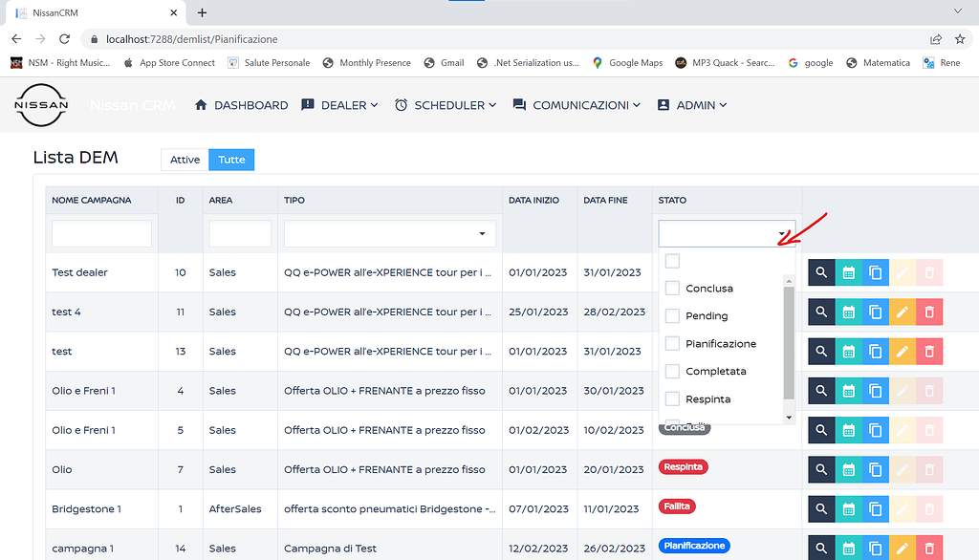
Task: Edit campaign ID 13 with pencil icon
Action: coord(903,352)
